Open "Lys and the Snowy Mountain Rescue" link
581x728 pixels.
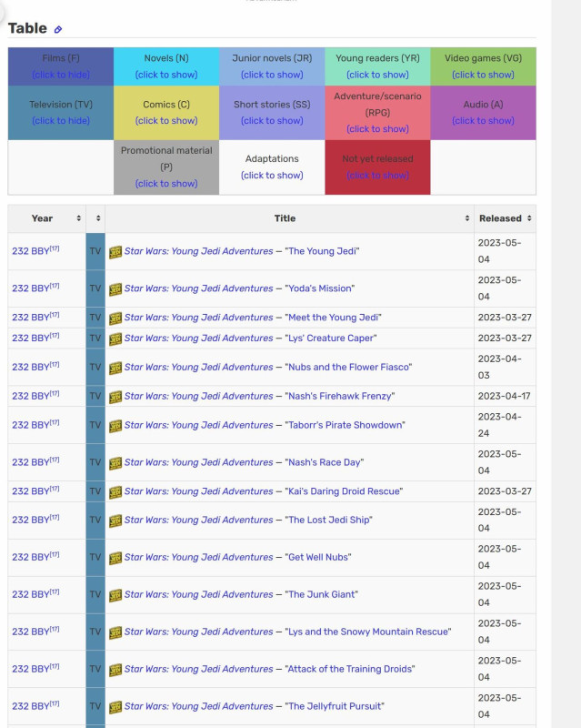368,632
